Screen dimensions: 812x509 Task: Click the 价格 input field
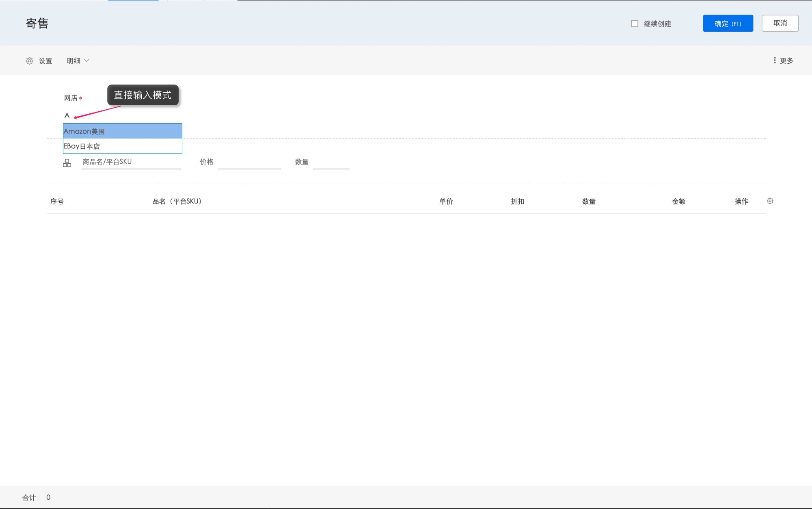point(249,162)
